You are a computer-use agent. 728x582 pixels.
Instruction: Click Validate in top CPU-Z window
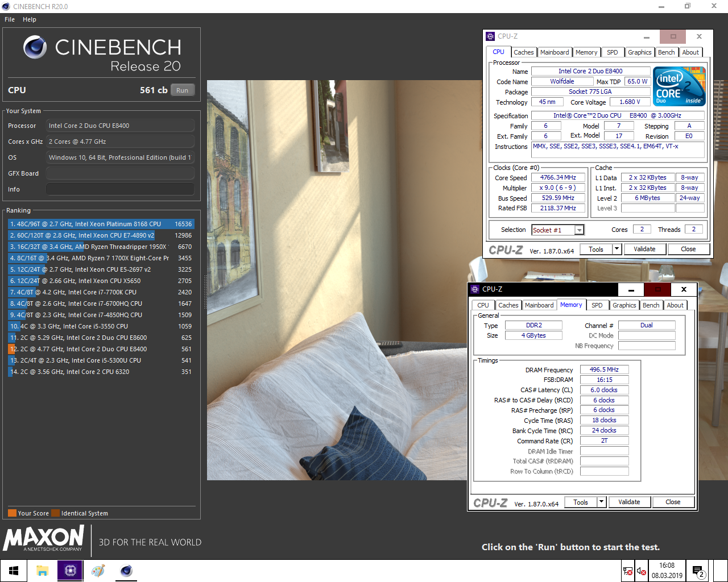coord(644,249)
